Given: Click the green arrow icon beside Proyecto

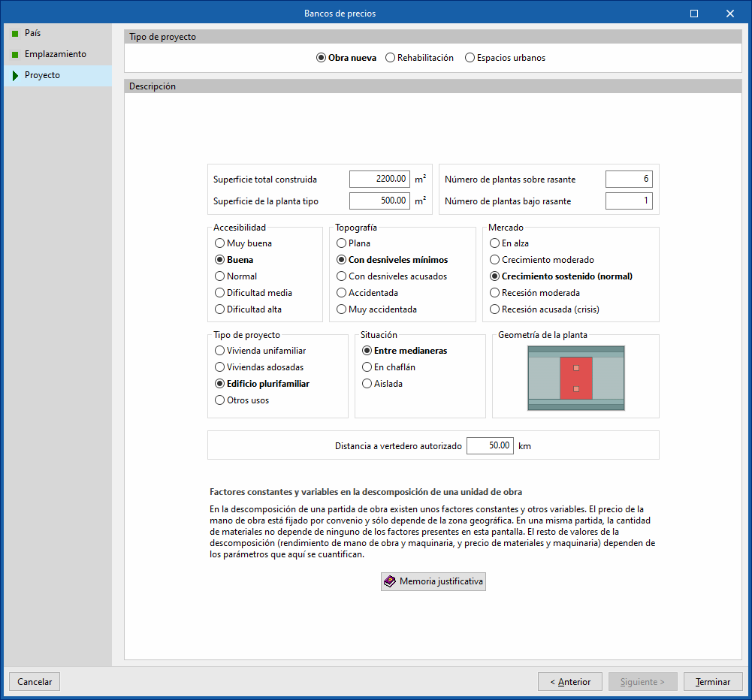Looking at the screenshot, I should pyautogui.click(x=15, y=75).
